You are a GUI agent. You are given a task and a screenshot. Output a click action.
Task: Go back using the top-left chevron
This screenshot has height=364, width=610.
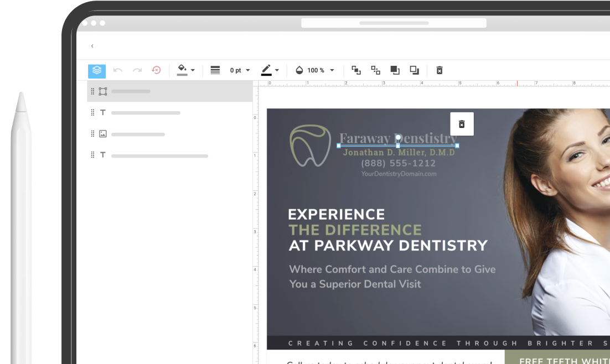tap(92, 46)
